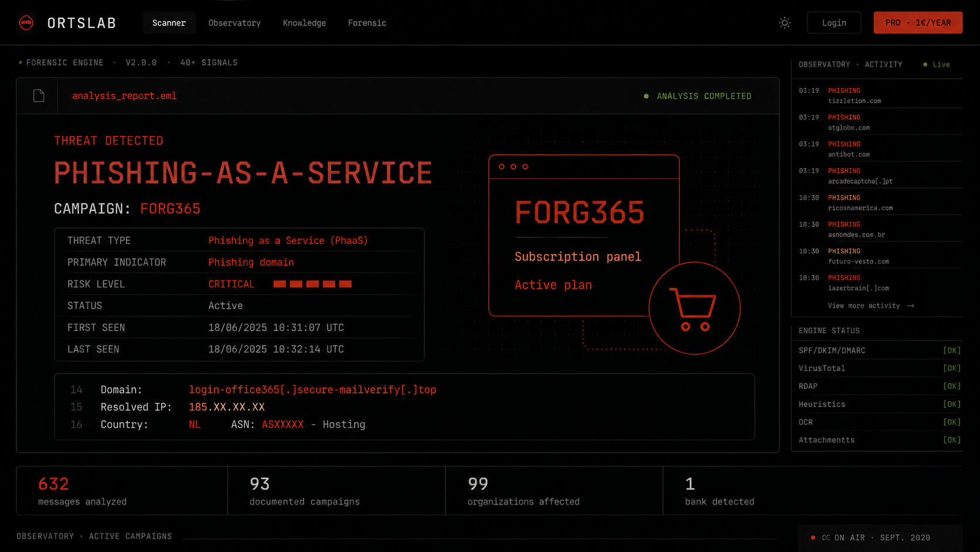Click the file document icon
This screenshot has height=552, width=980.
pyautogui.click(x=39, y=96)
